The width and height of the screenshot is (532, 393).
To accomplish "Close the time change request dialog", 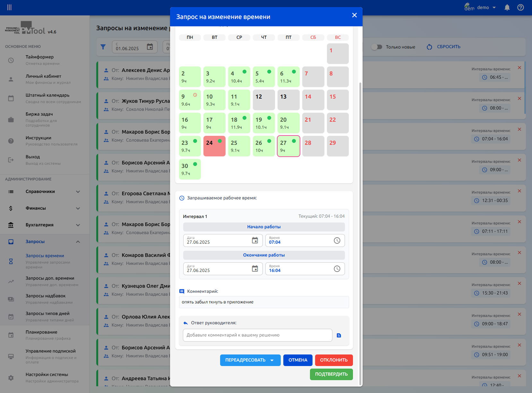I will pyautogui.click(x=354, y=15).
